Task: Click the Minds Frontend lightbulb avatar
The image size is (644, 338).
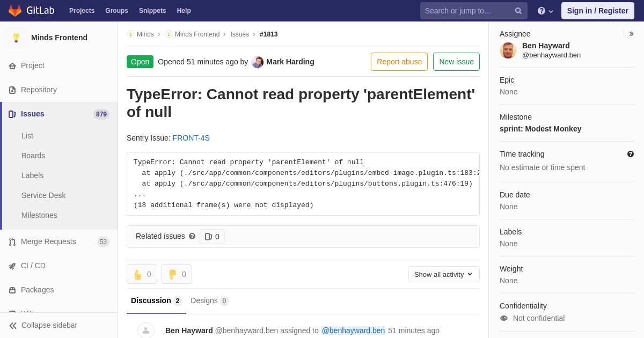Action: click(16, 38)
